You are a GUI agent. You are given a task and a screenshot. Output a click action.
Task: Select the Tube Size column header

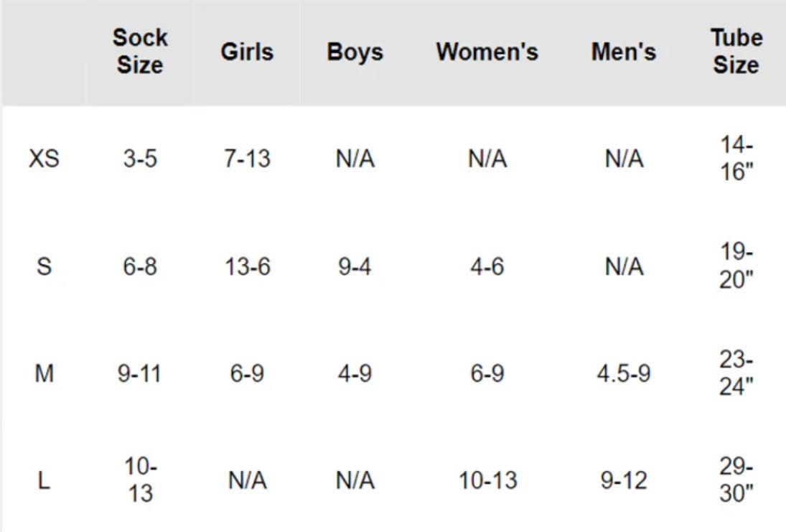[736, 52]
